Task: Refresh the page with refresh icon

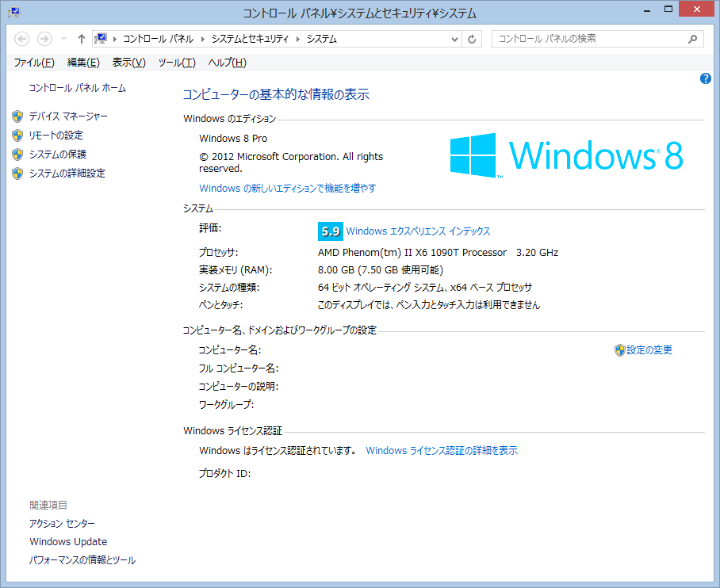Action: (472, 39)
